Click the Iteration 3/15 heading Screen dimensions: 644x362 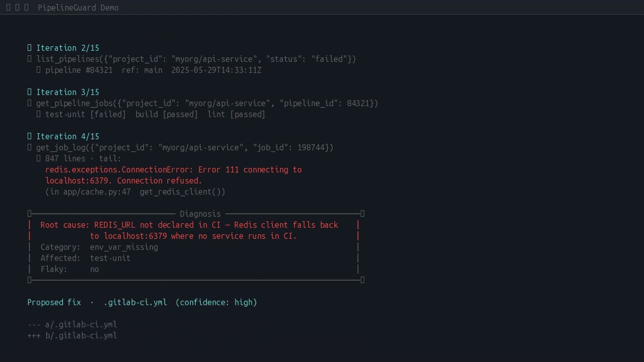coord(68,92)
